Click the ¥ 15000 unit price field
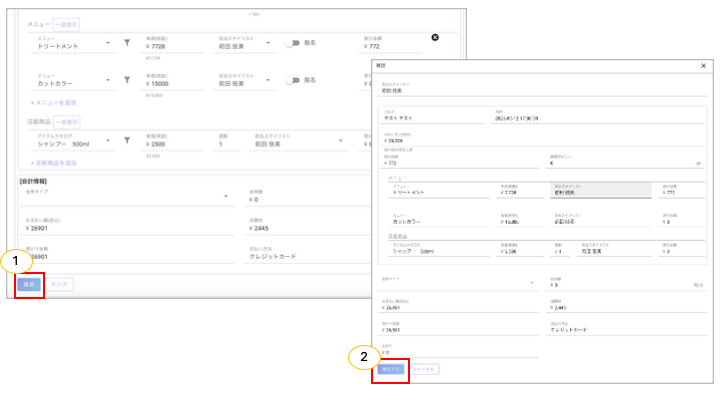Image resolution: width=720 pixels, height=405 pixels. pyautogui.click(x=172, y=81)
